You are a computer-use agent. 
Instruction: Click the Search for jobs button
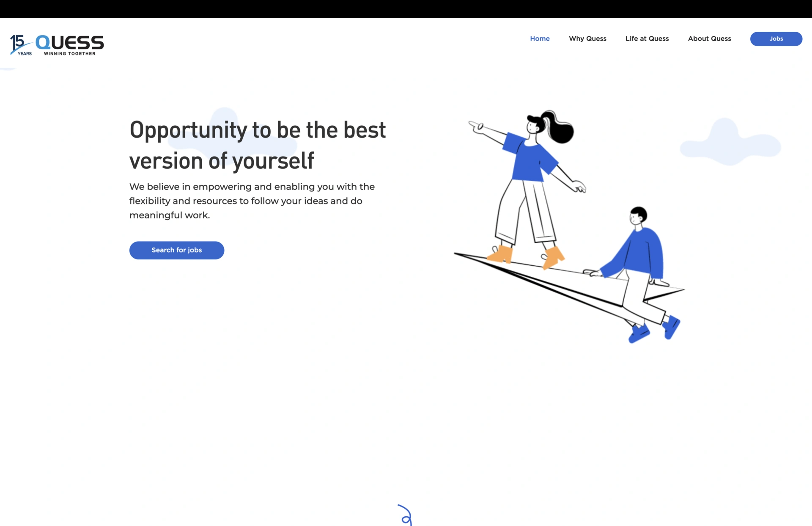177,250
